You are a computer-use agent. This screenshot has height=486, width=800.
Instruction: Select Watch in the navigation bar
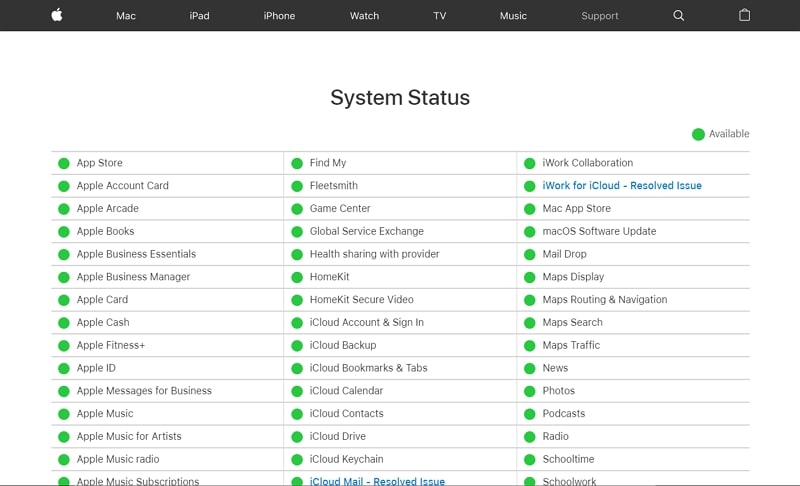[x=365, y=16]
